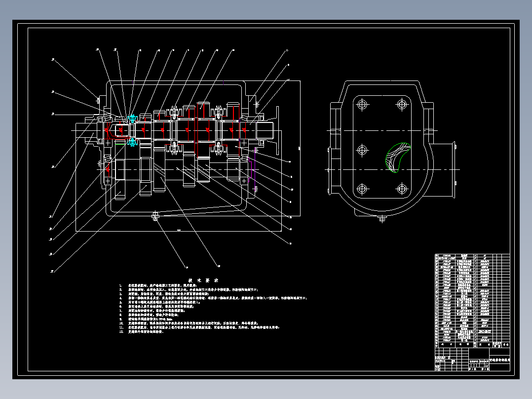Select the bottom-right bolt hole on side cover
532x399 pixels.
coord(402,189)
